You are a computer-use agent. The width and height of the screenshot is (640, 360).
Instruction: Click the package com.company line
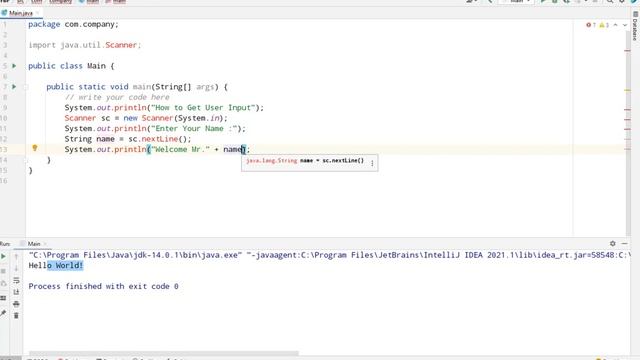point(73,24)
